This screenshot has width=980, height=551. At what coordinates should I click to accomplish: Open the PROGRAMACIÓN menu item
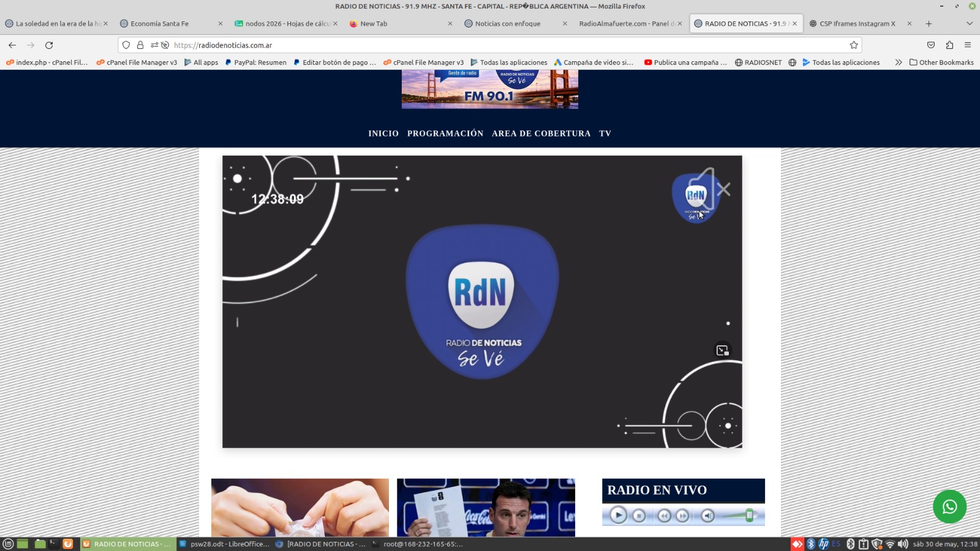445,133
